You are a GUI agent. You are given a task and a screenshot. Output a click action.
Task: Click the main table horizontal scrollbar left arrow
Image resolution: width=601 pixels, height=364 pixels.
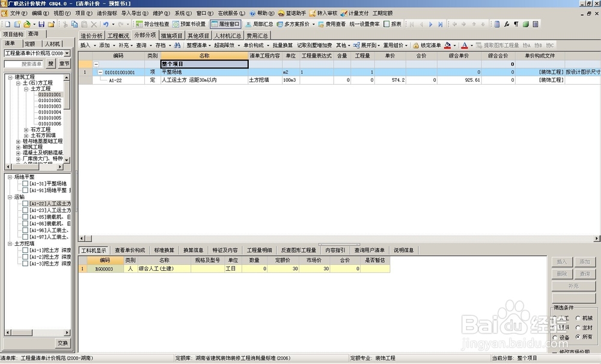[x=82, y=238]
